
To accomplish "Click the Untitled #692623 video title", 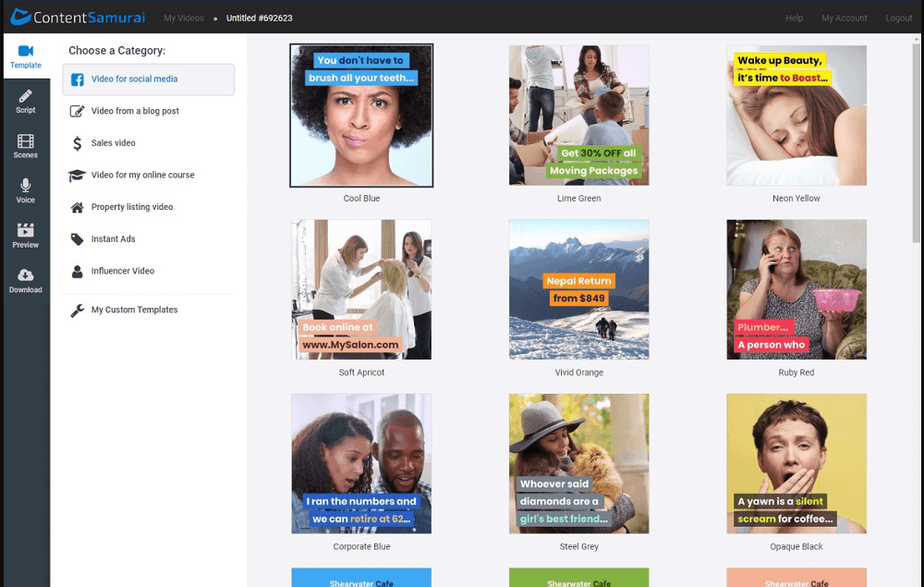I will tap(260, 18).
